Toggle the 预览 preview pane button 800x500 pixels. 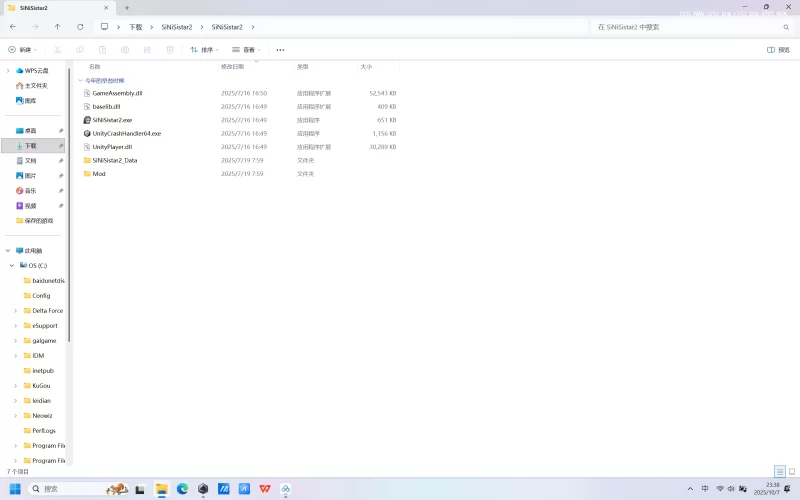click(779, 49)
